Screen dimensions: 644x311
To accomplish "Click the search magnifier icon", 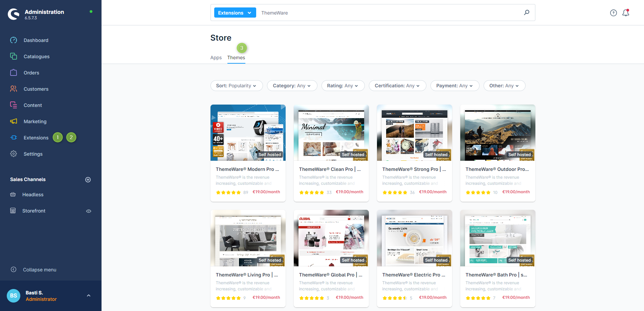I will click(x=527, y=13).
